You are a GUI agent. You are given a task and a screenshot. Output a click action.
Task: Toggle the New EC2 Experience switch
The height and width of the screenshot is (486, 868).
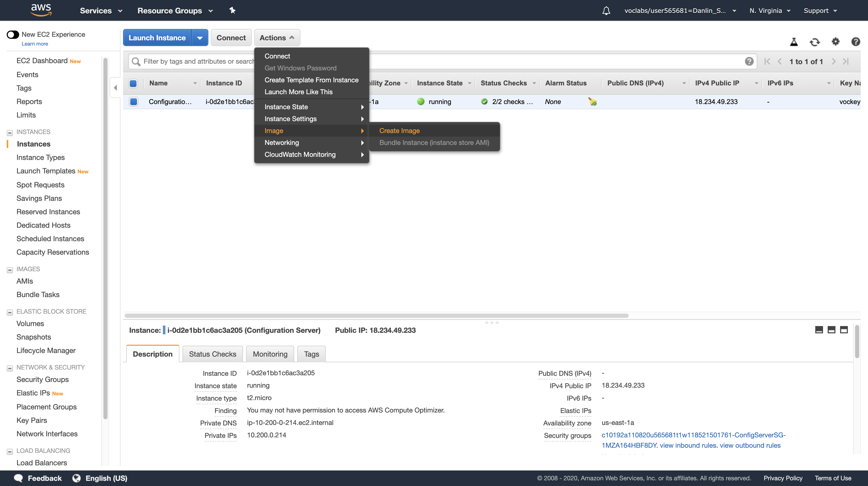13,34
